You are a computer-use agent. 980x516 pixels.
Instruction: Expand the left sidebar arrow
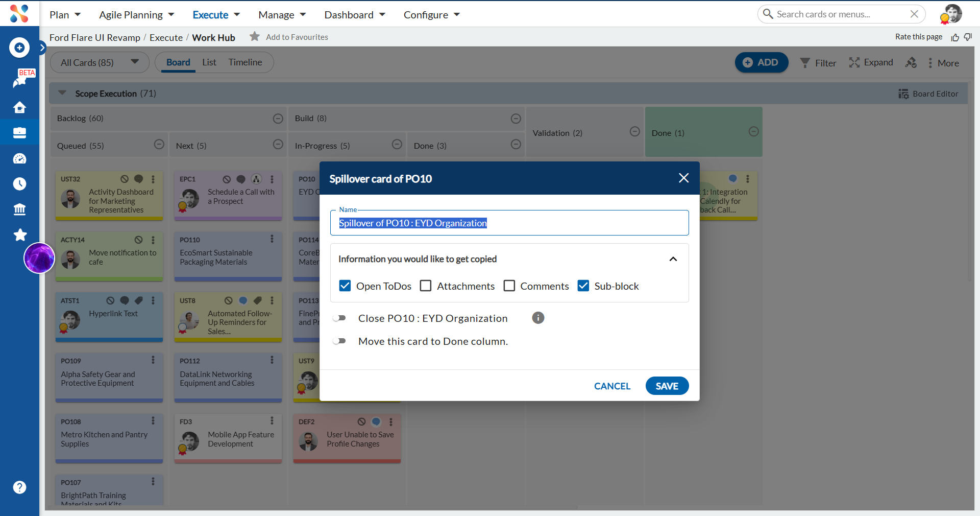click(x=42, y=48)
